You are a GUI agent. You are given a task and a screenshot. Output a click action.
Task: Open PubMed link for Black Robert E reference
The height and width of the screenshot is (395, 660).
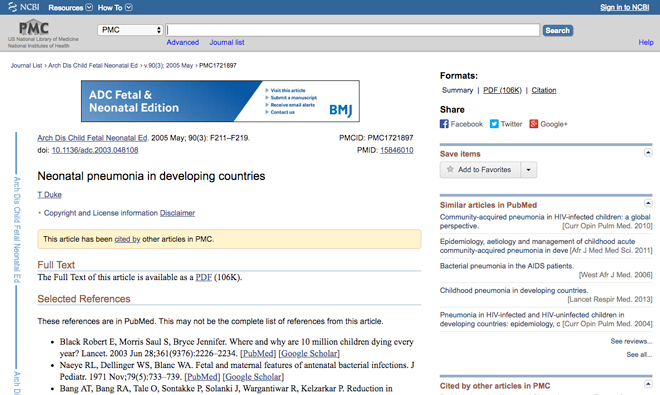click(x=258, y=353)
